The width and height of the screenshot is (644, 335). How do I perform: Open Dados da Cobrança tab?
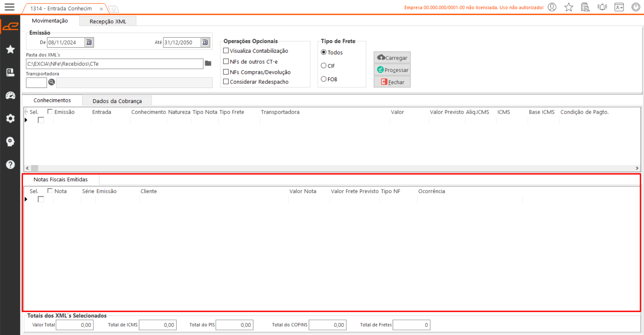click(x=117, y=101)
